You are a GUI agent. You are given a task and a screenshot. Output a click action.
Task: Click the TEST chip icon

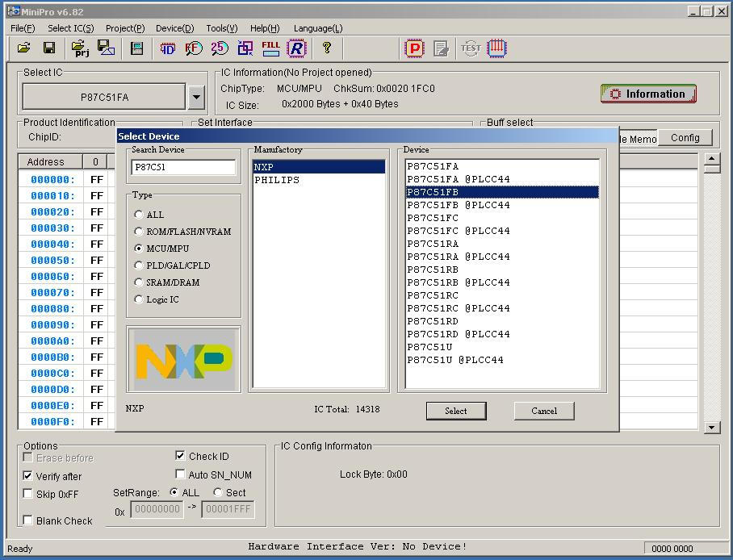coord(471,48)
